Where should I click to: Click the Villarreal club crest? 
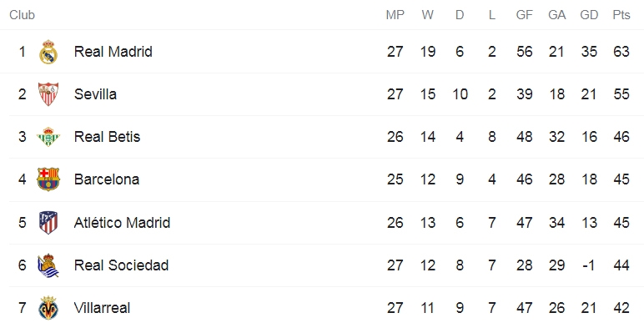[x=48, y=308]
